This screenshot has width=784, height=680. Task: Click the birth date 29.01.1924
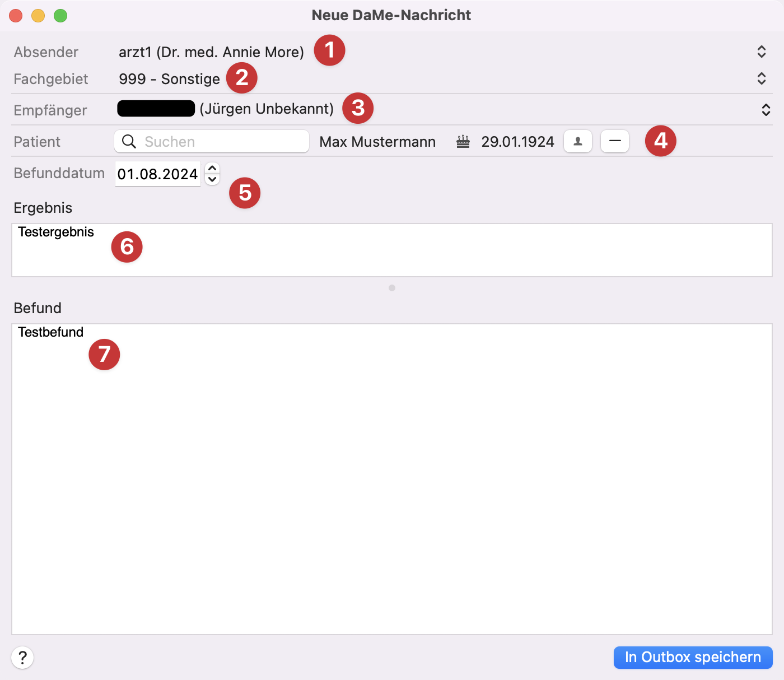(517, 142)
